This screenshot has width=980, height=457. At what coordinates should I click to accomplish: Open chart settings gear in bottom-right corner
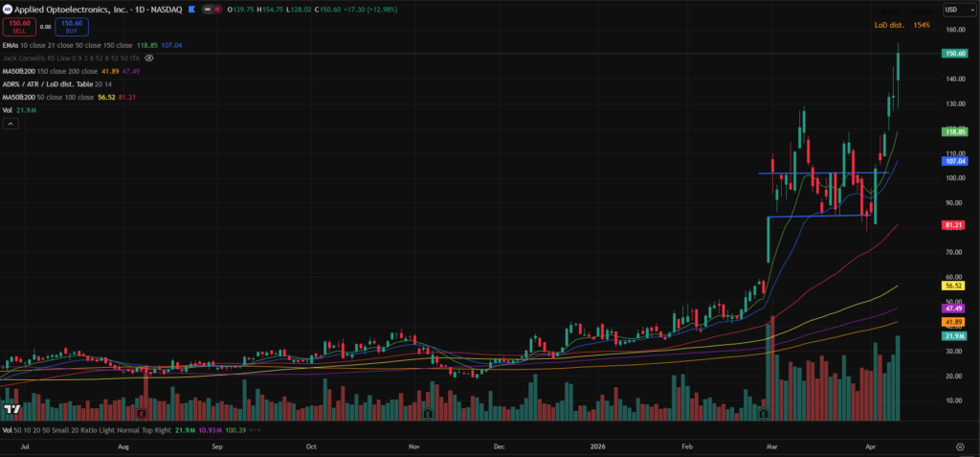[960, 446]
